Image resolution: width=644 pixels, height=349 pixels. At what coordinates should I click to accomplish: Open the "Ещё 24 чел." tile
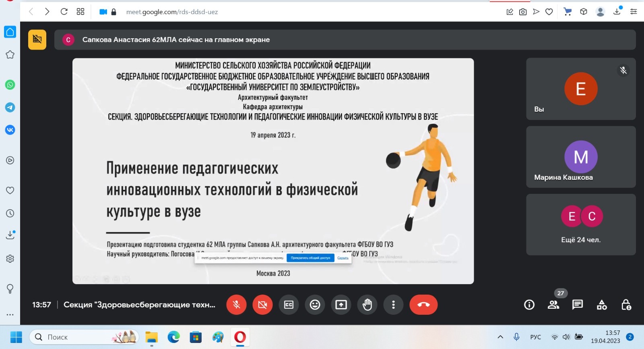pos(581,224)
